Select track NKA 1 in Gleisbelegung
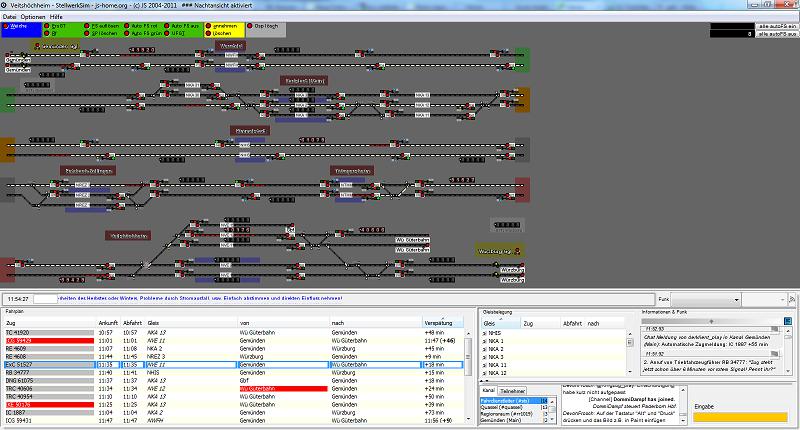This screenshot has height=430, width=800. [x=554, y=341]
